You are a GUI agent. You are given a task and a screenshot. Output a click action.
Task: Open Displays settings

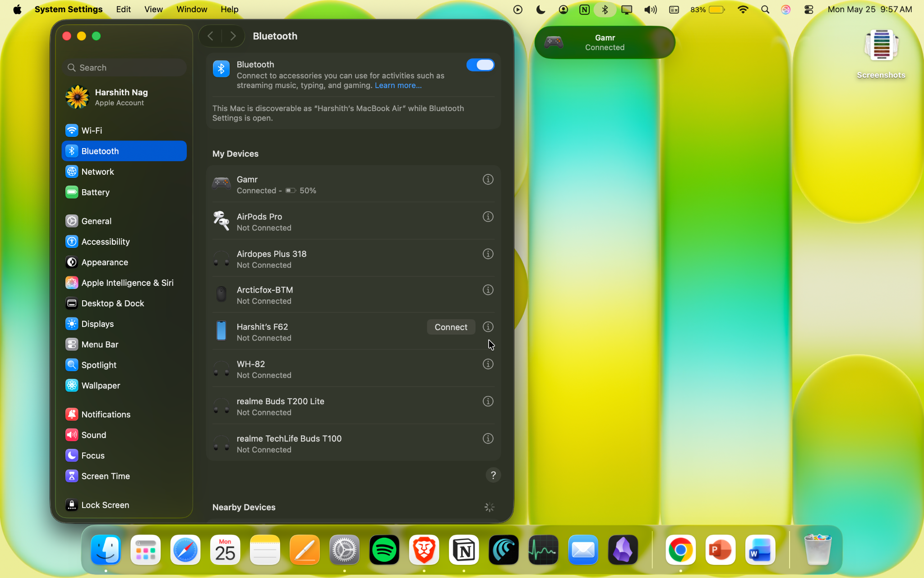[x=125, y=324]
